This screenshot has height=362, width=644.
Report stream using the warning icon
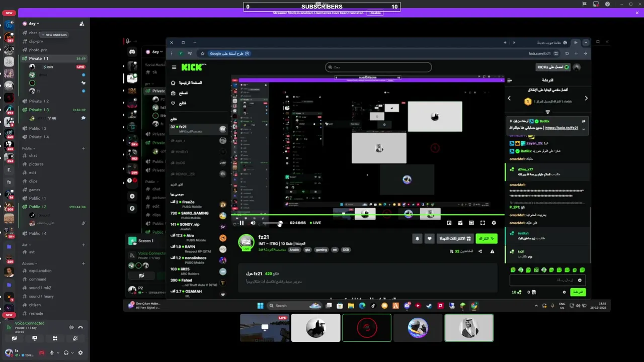492,251
